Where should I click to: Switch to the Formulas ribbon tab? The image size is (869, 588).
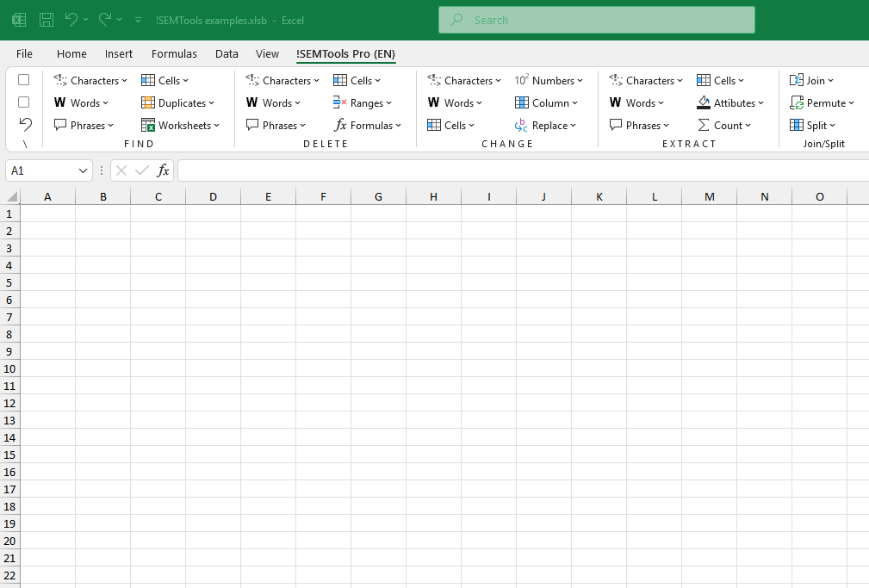pos(174,53)
